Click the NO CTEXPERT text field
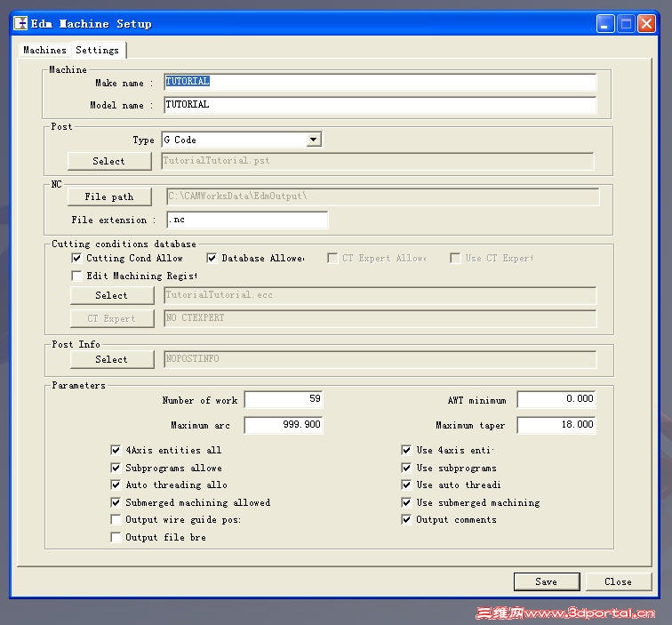The image size is (672, 625). [380, 318]
